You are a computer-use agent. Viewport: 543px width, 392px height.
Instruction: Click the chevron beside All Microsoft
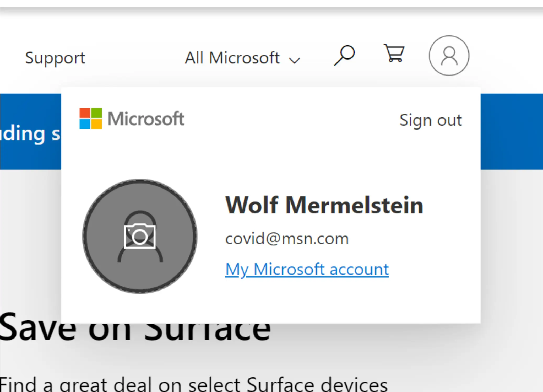coord(294,60)
